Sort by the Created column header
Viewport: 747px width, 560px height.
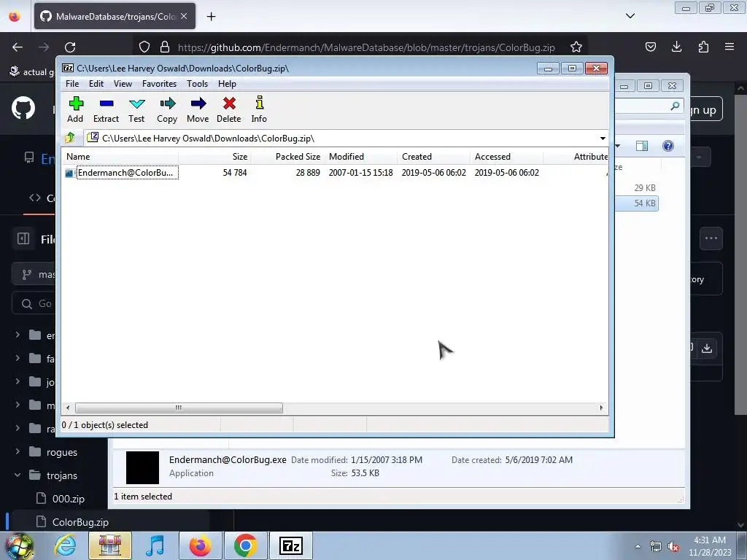433,157
